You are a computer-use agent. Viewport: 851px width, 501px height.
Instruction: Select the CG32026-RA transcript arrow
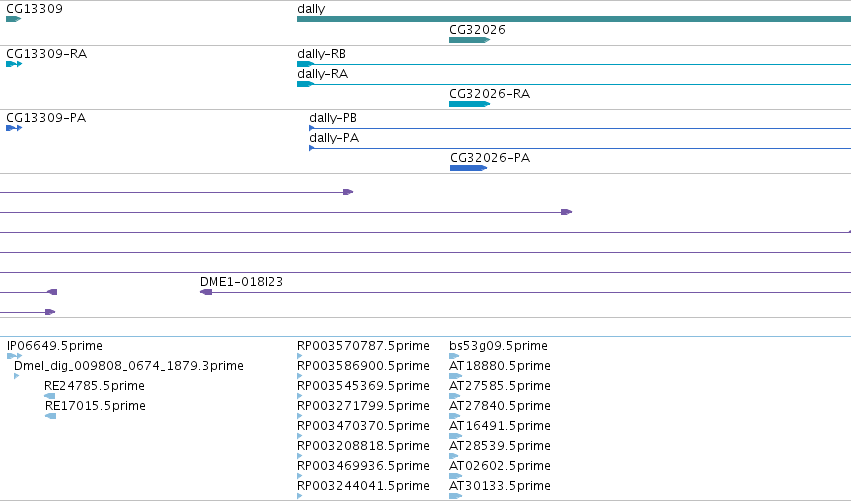point(469,104)
